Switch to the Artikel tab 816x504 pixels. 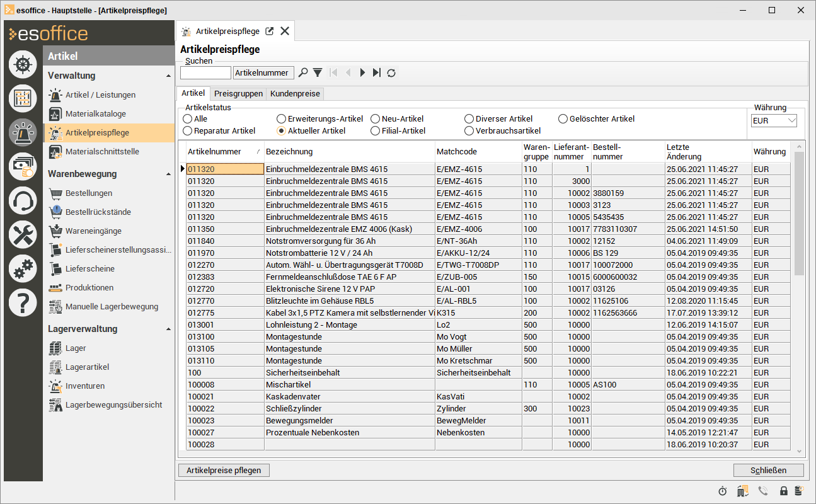pos(193,93)
